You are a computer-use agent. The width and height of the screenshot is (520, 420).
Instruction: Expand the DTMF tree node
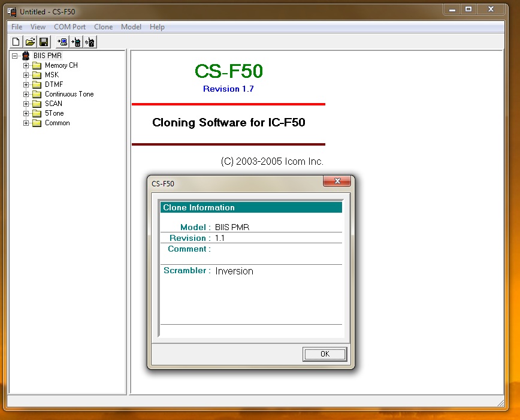tap(26, 84)
